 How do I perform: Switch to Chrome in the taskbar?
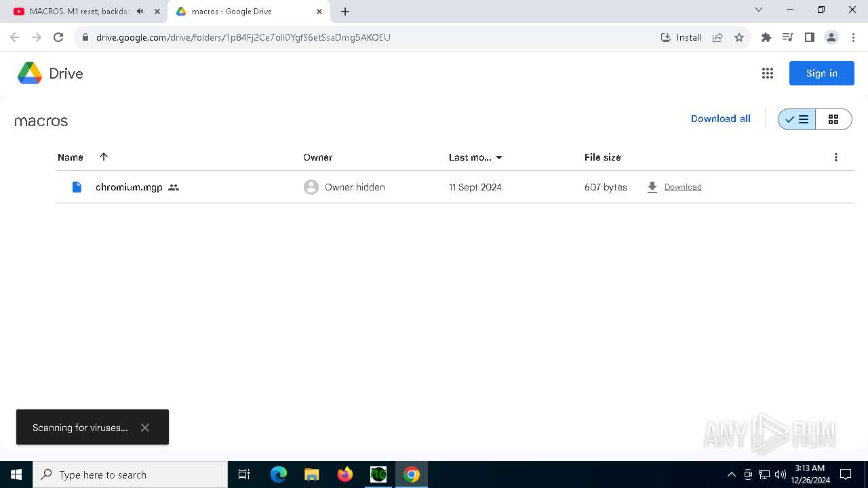coord(412,474)
